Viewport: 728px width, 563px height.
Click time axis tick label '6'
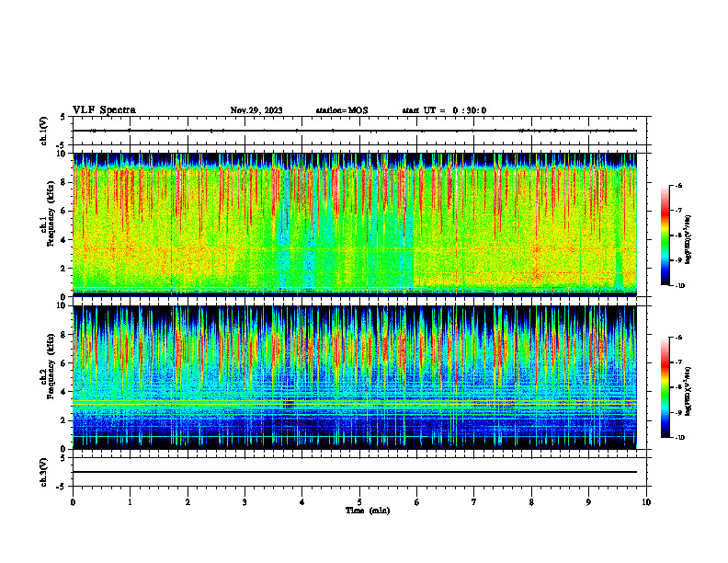[417, 502]
